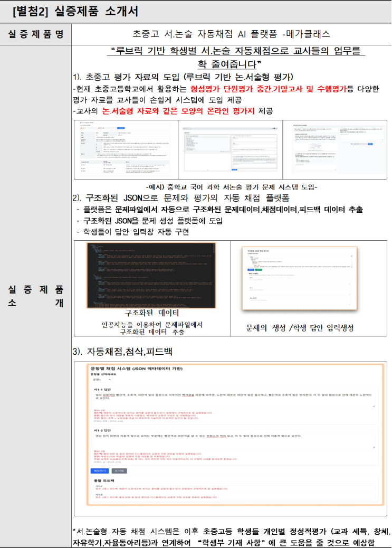Select the dark JSON code screenshot thumbnail
392x548 pixels.
[x=151, y=276]
